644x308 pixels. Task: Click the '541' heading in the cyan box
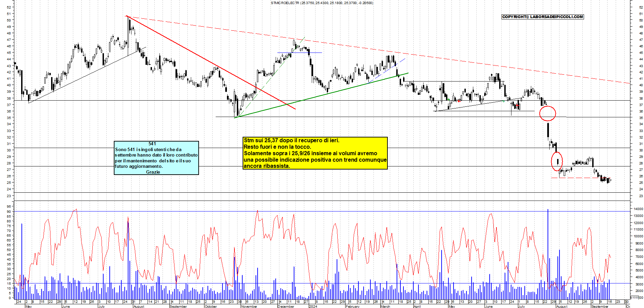tap(152, 144)
